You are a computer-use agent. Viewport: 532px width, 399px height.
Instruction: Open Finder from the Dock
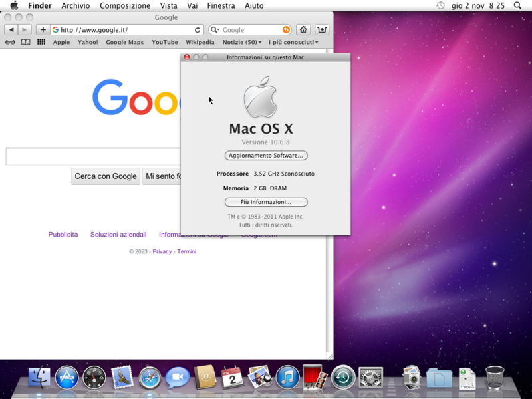tap(39, 377)
